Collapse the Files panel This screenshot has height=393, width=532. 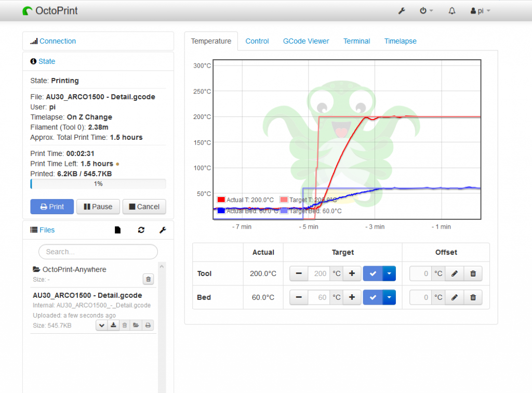(47, 230)
